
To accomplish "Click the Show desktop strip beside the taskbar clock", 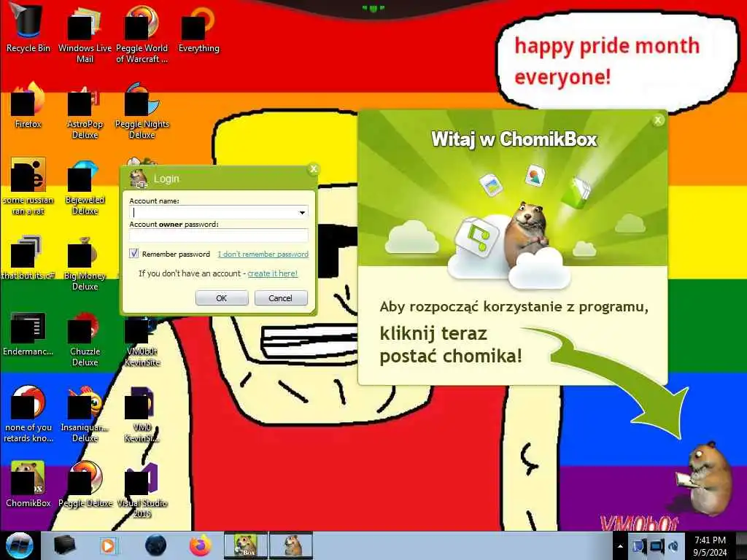I will tap(741, 545).
